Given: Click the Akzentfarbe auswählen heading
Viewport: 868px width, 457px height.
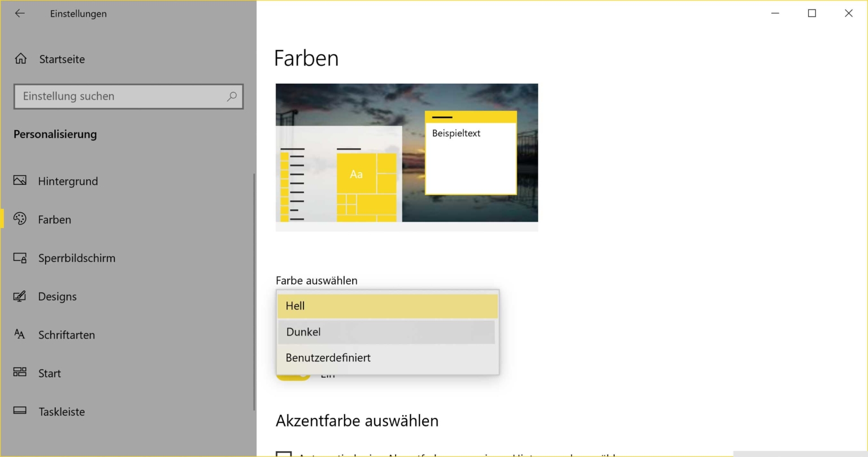Looking at the screenshot, I should pos(357,421).
